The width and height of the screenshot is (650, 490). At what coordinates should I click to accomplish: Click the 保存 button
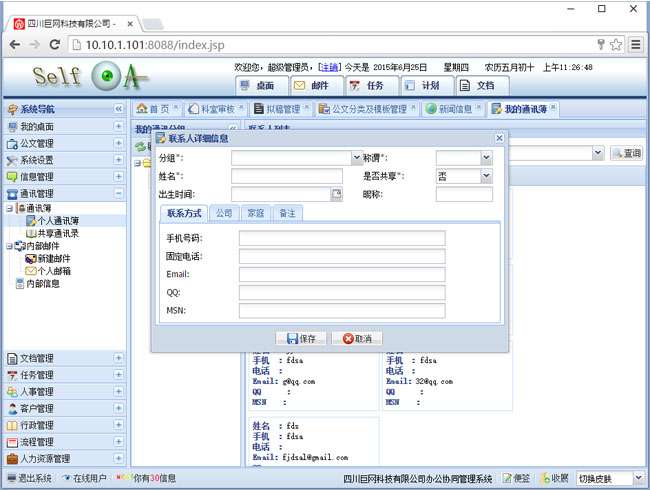300,339
